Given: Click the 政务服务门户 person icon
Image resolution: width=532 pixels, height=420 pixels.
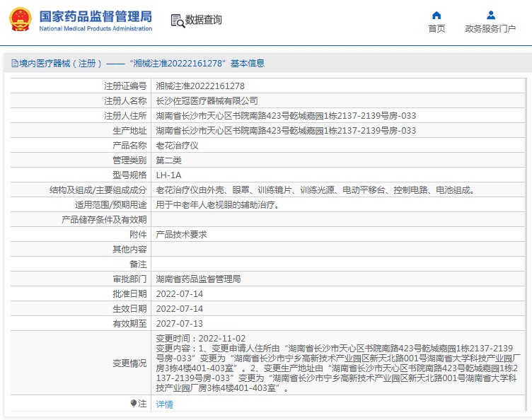Looking at the screenshot, I should coord(491,15).
